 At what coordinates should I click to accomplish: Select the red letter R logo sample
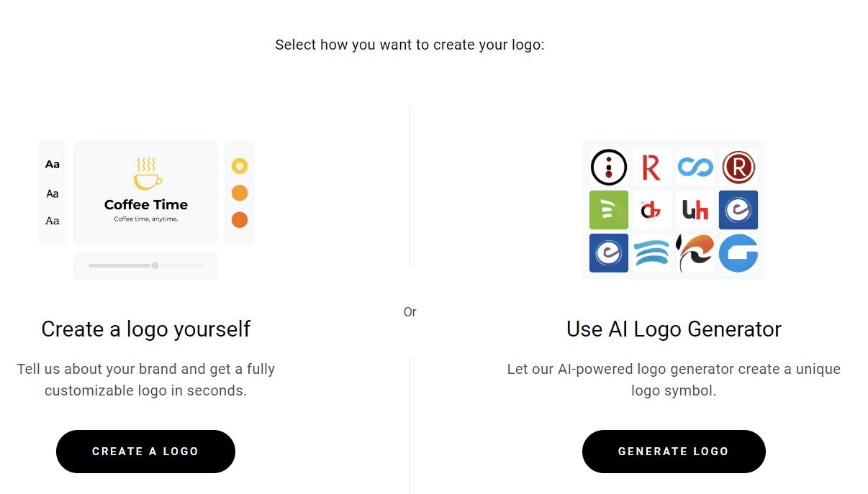pos(651,166)
